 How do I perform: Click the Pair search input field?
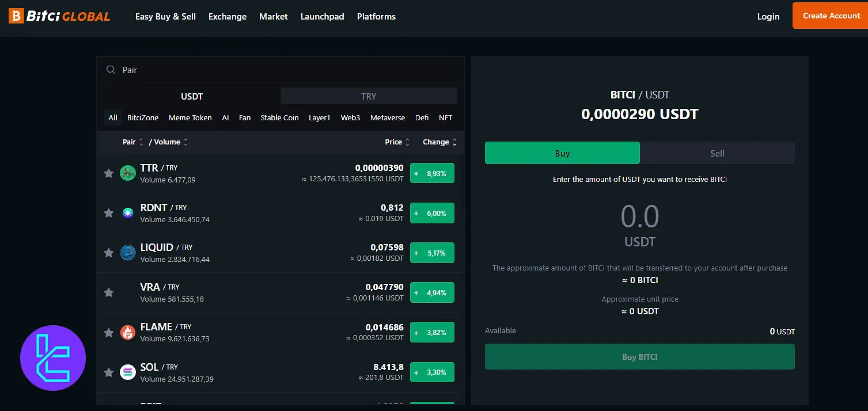(x=288, y=70)
